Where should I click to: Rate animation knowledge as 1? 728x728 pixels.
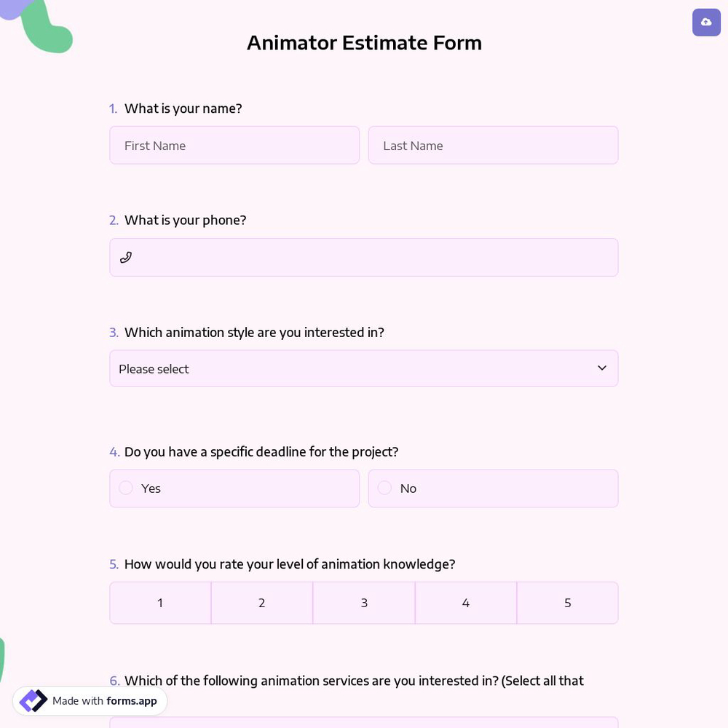(160, 602)
